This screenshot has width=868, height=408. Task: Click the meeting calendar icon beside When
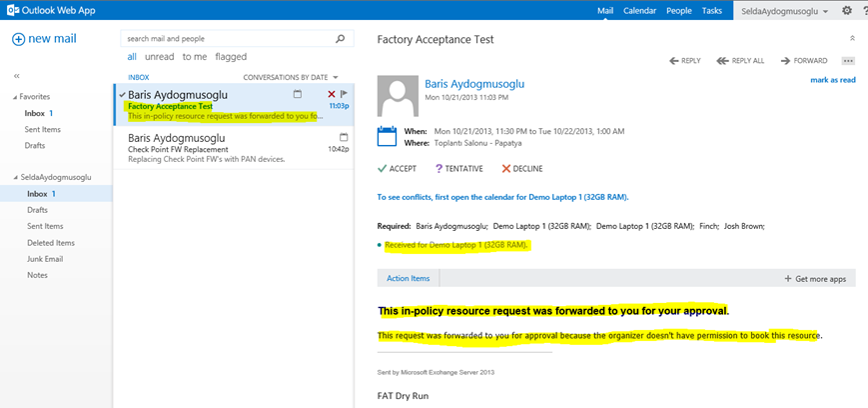coord(387,136)
